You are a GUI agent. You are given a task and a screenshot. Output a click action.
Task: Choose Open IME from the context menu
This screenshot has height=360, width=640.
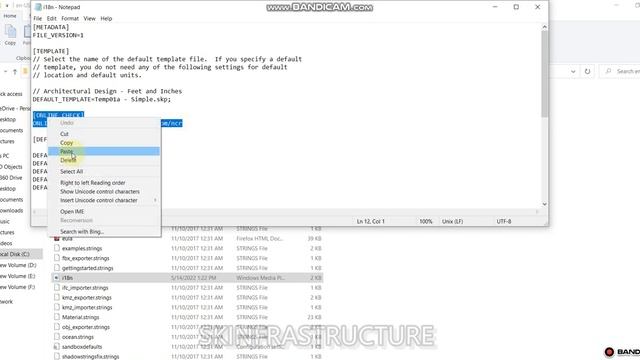click(x=104, y=211)
